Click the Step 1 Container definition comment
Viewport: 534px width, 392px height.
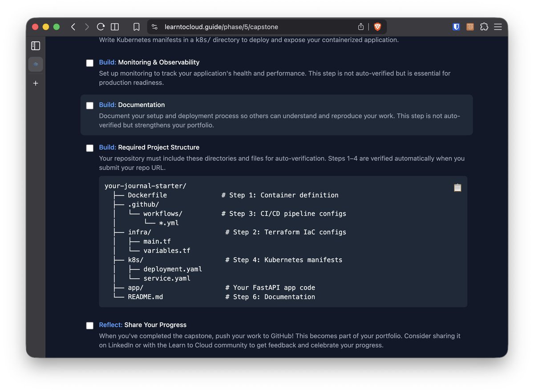click(280, 195)
